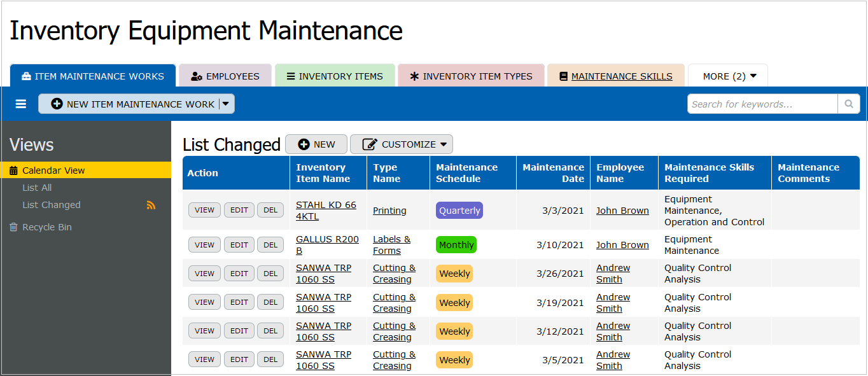Click the New button beside List Changed

316,144
